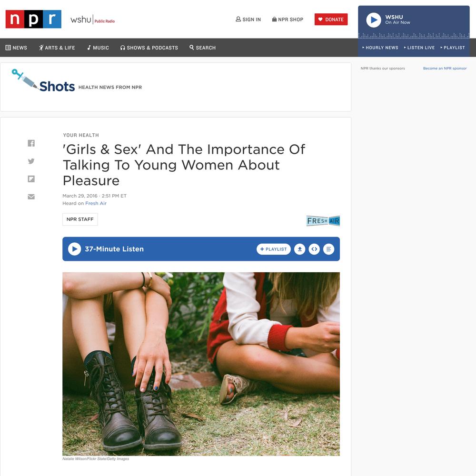Open the Search item in navigation bar
The image size is (476, 476).
pyautogui.click(x=202, y=48)
